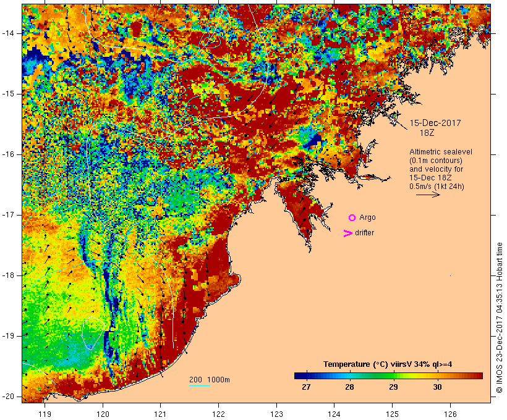The height and width of the screenshot is (420, 507).
Task: Click the small white closed contour near 120E 19S
Action: pyautogui.click(x=93, y=333)
